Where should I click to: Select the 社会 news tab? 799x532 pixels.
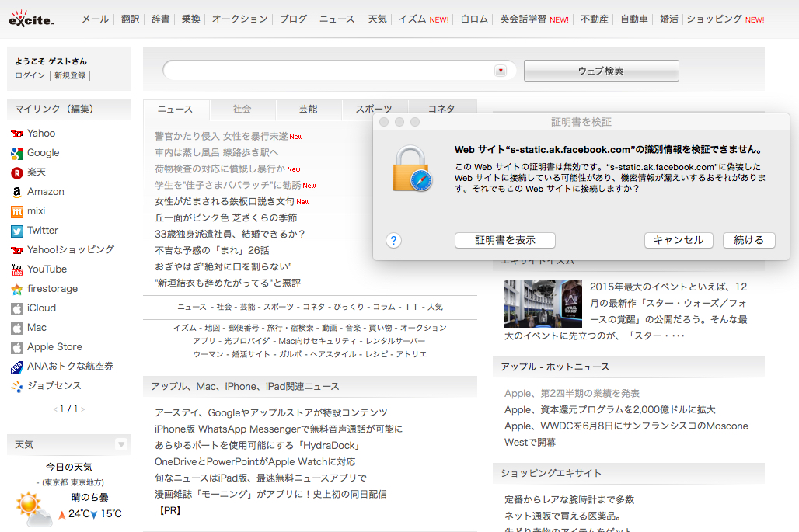coord(242,110)
